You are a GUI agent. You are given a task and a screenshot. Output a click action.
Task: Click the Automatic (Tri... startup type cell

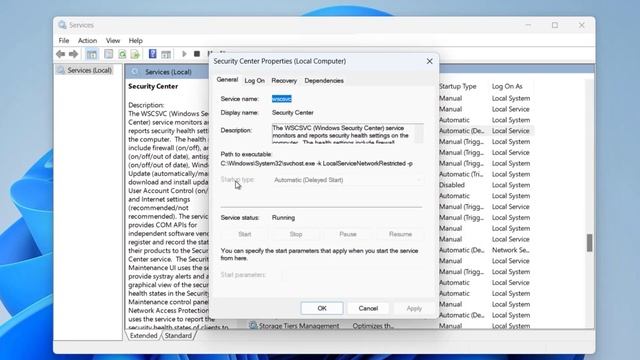coord(461,174)
